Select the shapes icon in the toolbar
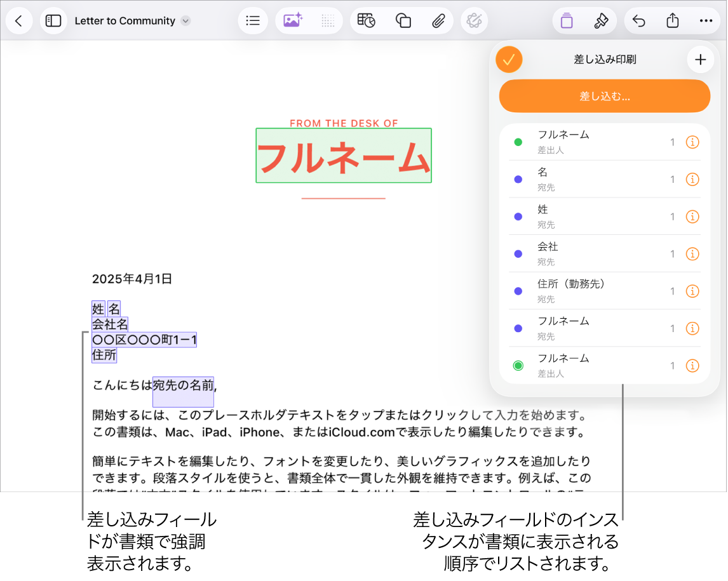The image size is (728, 581). pyautogui.click(x=403, y=20)
